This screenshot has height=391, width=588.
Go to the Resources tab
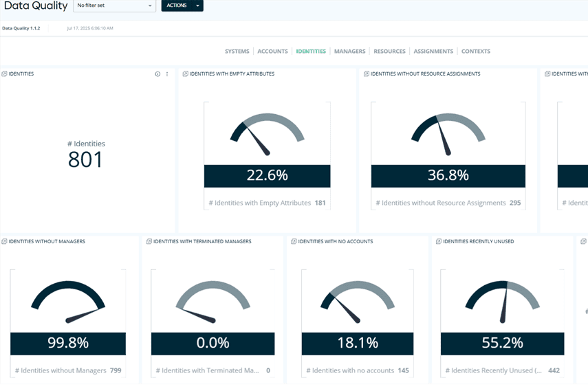tap(389, 52)
